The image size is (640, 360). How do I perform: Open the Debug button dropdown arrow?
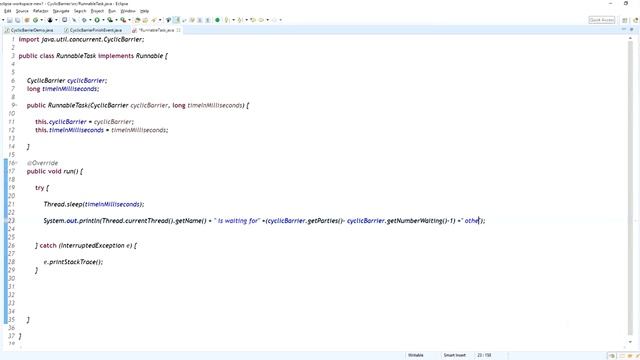(x=90, y=20)
